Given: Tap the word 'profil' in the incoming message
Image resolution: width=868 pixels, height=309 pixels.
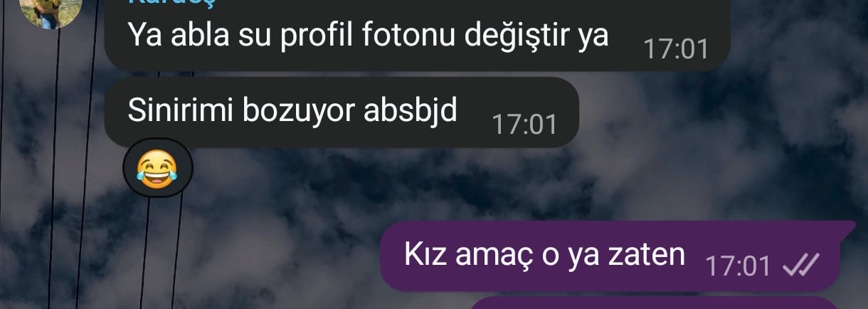Looking at the screenshot, I should pos(318,36).
